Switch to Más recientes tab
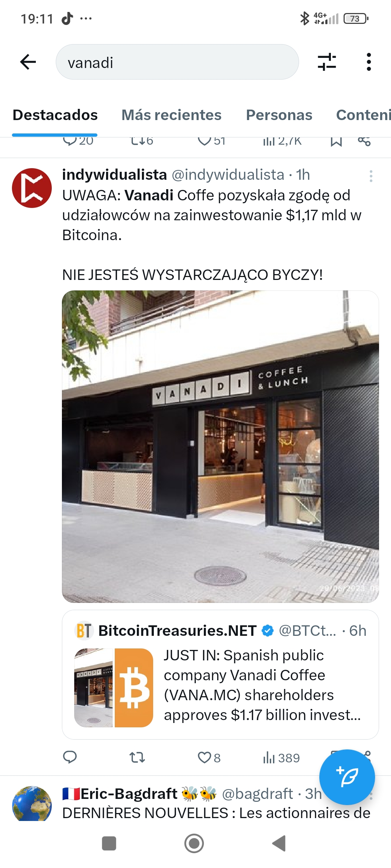The height and width of the screenshot is (868, 391). pos(171,115)
